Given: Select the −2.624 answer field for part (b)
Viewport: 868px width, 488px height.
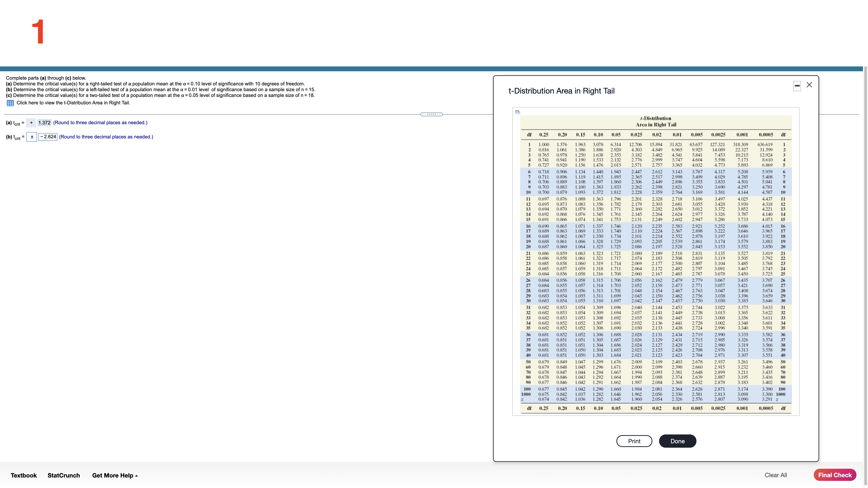Looking at the screenshot, I should click(x=48, y=137).
